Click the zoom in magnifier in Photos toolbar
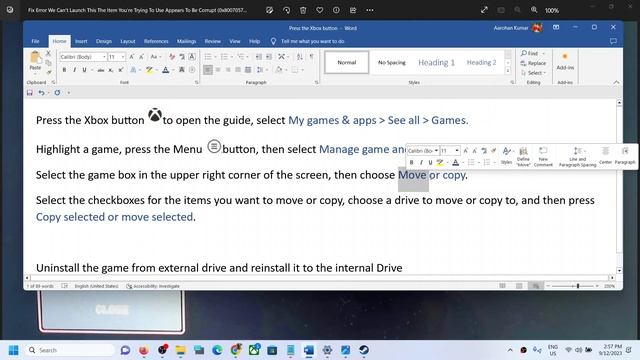The image size is (640, 360). 534,10
